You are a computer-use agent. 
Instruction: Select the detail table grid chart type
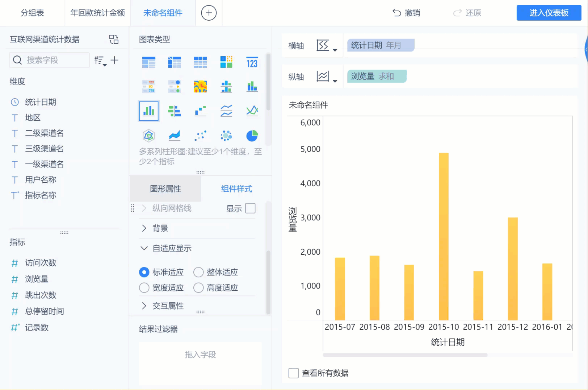pyautogui.click(x=200, y=62)
